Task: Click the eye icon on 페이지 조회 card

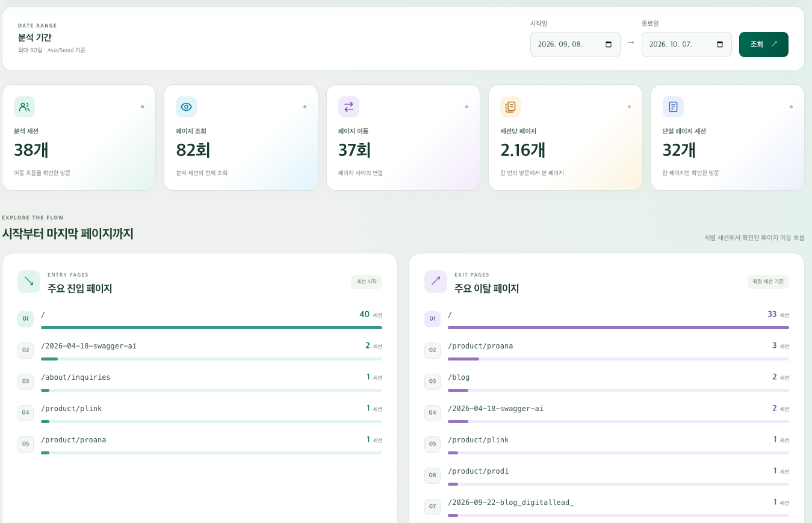Action: (x=186, y=107)
